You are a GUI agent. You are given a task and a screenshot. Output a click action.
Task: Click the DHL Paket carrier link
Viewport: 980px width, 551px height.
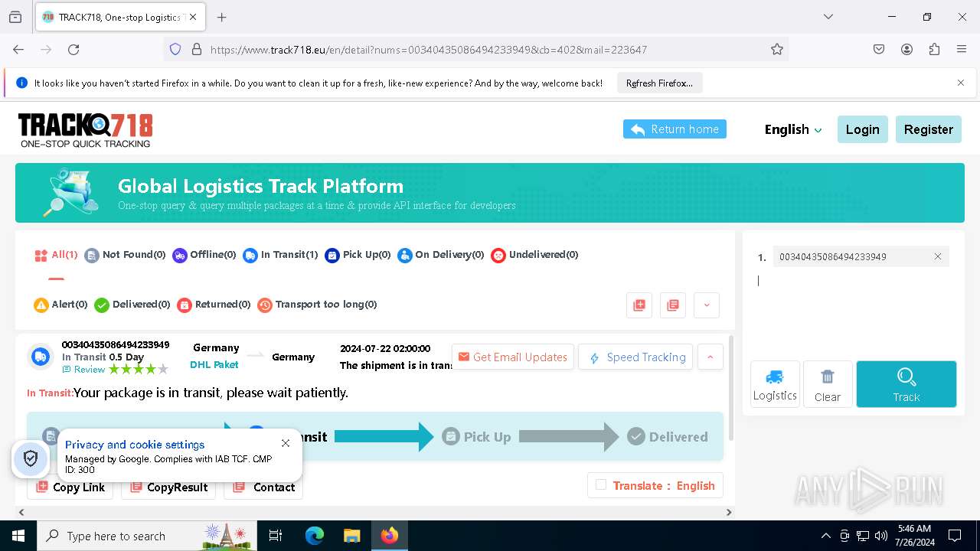(x=214, y=365)
